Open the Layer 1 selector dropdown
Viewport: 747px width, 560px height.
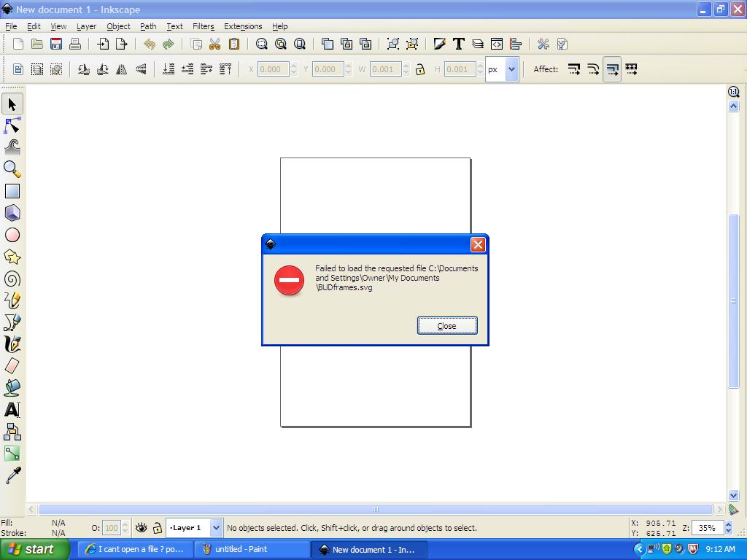click(216, 527)
